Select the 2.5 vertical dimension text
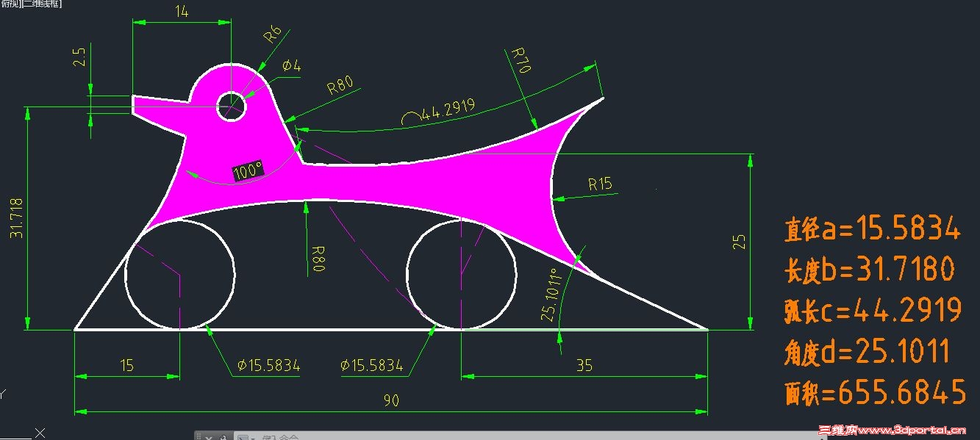Image resolution: width=980 pixels, height=440 pixels. pos(81,57)
